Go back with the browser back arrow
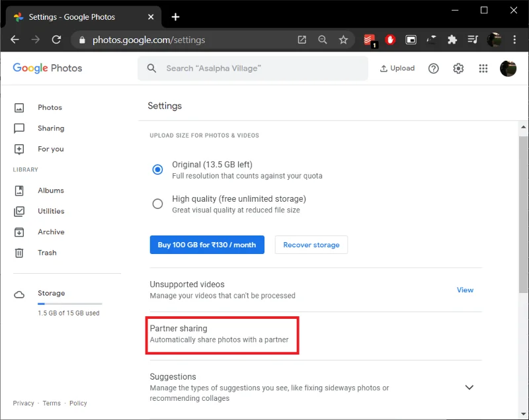The width and height of the screenshot is (529, 420). [x=15, y=40]
